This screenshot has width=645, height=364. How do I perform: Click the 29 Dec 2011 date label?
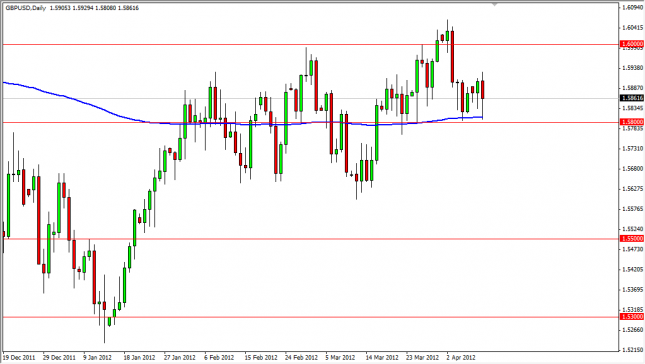click(59, 357)
